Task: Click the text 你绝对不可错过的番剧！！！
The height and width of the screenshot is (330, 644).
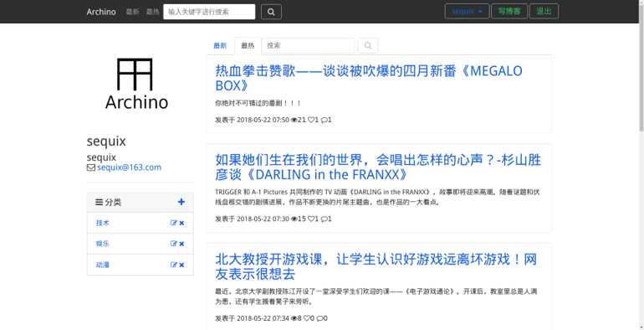Action: click(x=258, y=103)
